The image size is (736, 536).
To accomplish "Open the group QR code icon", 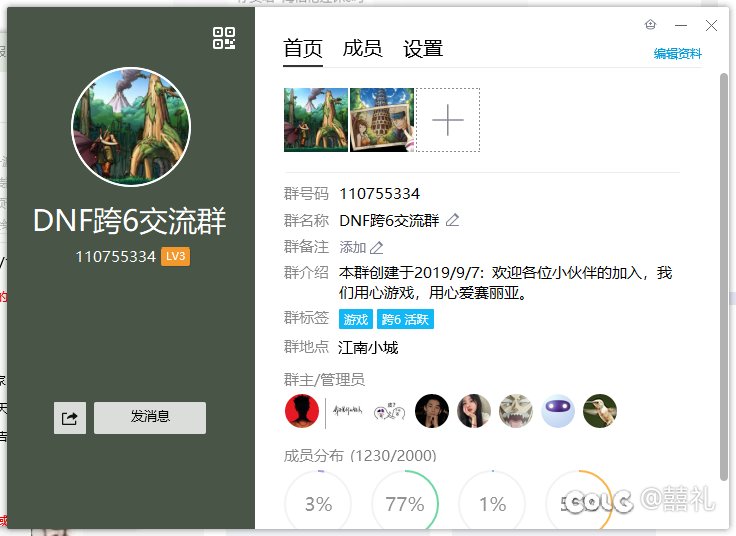I will click(224, 38).
